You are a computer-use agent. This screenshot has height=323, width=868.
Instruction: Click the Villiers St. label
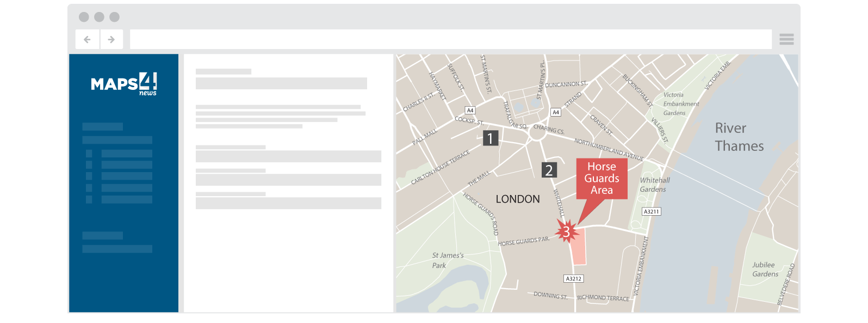tap(660, 130)
